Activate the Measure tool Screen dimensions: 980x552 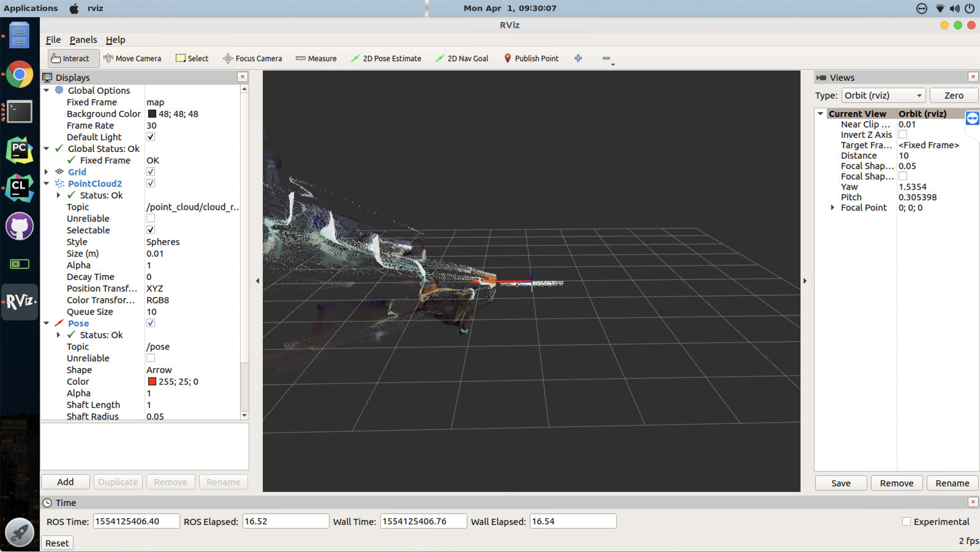(316, 58)
